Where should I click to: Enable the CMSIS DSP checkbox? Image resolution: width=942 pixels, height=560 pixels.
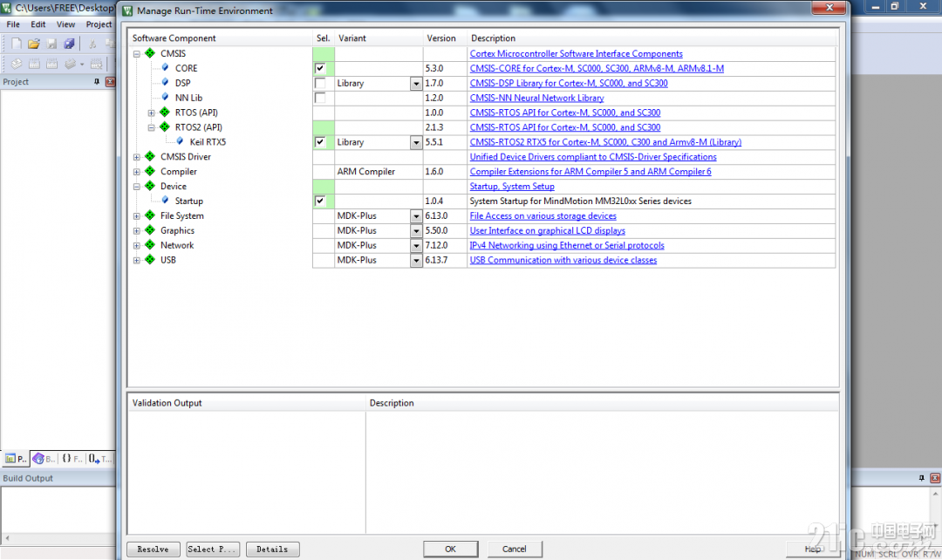click(320, 83)
